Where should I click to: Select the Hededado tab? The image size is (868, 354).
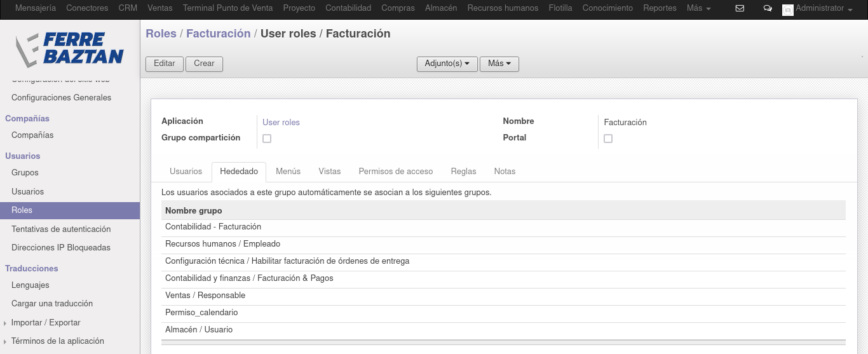[239, 172]
